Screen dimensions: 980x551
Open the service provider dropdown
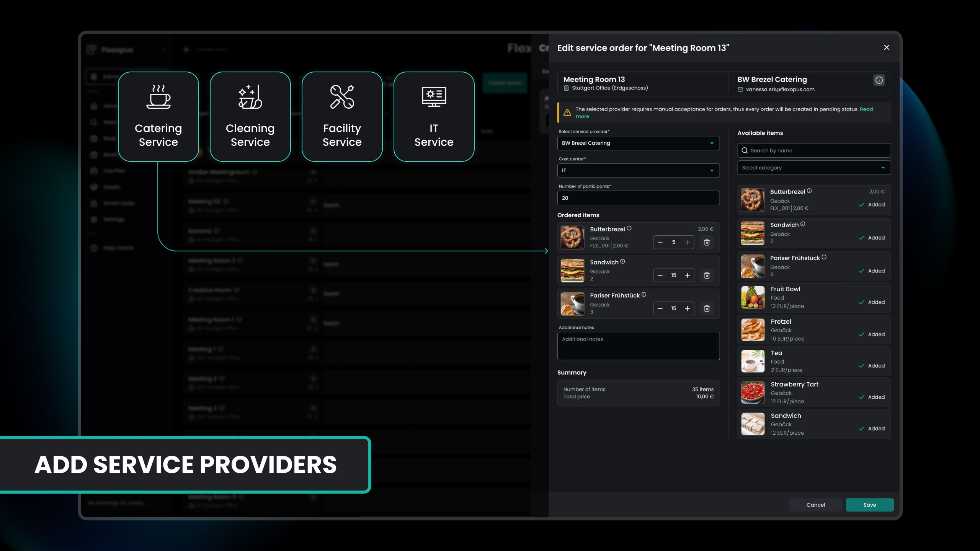pos(638,143)
